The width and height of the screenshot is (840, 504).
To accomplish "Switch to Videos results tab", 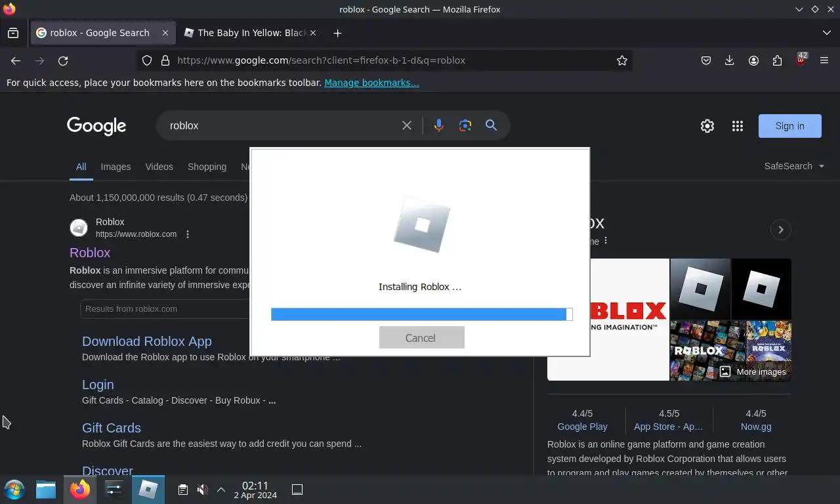I will 159,167.
